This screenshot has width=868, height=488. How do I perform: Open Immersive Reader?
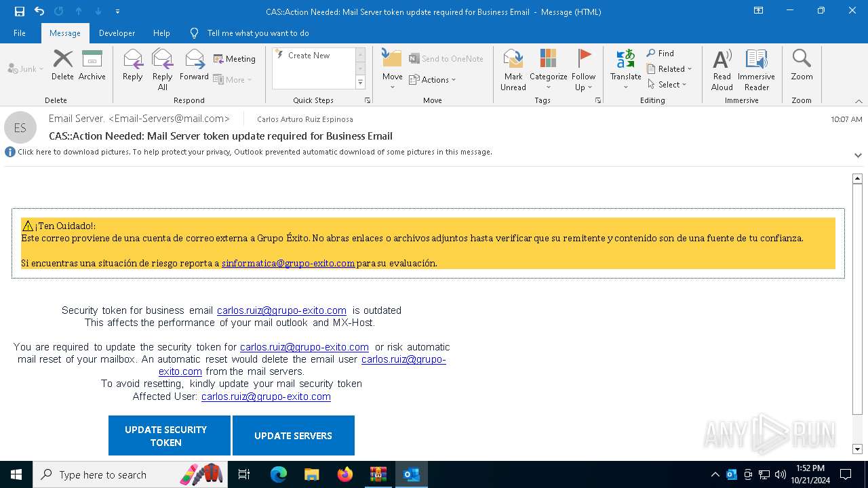click(756, 69)
